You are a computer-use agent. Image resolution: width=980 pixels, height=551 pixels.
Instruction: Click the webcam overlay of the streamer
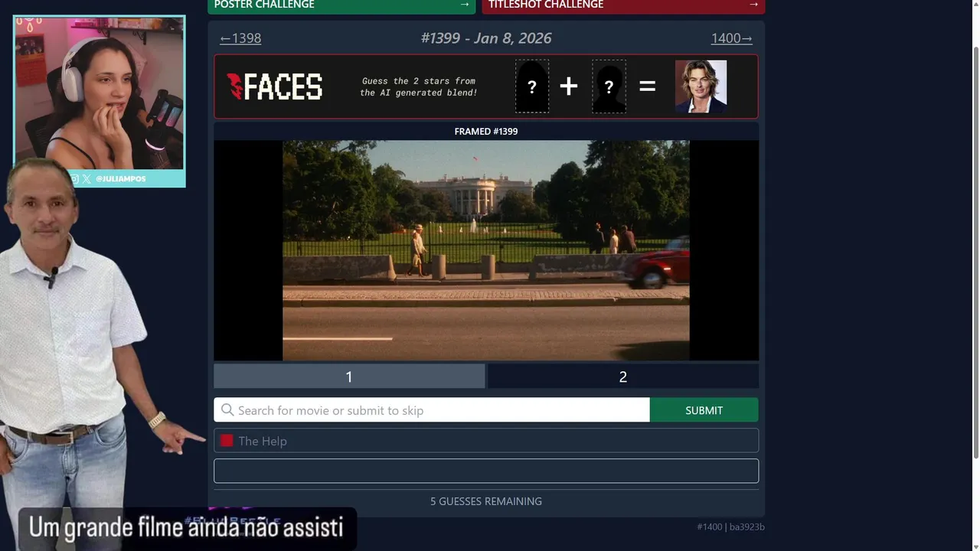tap(100, 93)
